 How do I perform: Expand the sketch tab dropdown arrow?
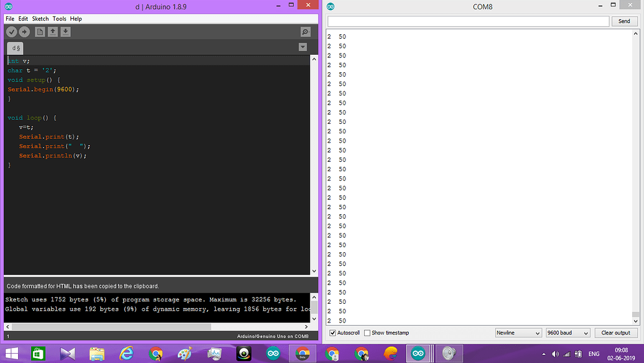coord(303,46)
